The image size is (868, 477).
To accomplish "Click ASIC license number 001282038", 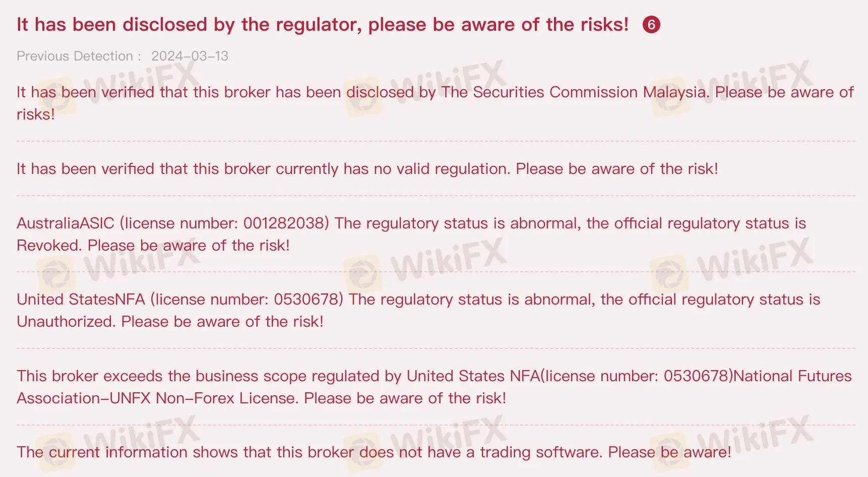I will pyautogui.click(x=286, y=223).
